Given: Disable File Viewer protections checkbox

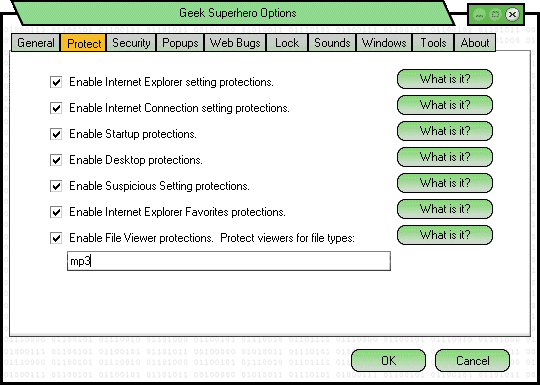Looking at the screenshot, I should 56,238.
